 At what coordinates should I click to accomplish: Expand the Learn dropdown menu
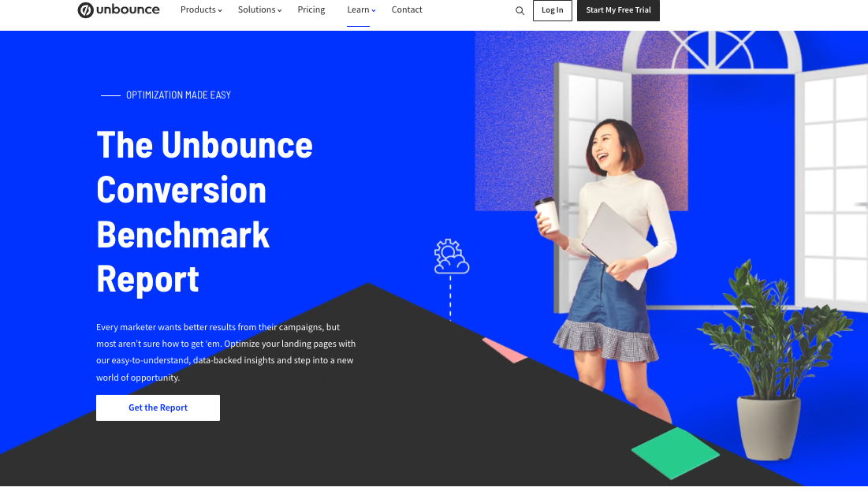click(x=361, y=10)
